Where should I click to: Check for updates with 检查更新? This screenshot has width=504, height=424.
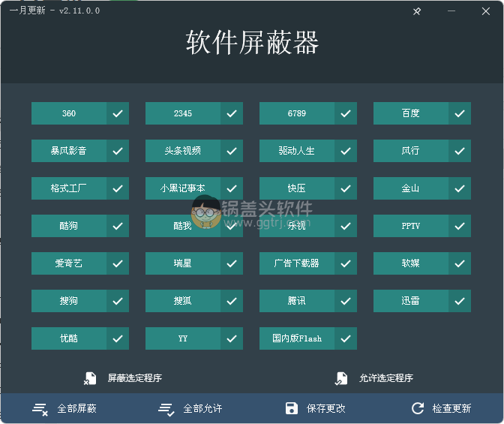[441, 408]
